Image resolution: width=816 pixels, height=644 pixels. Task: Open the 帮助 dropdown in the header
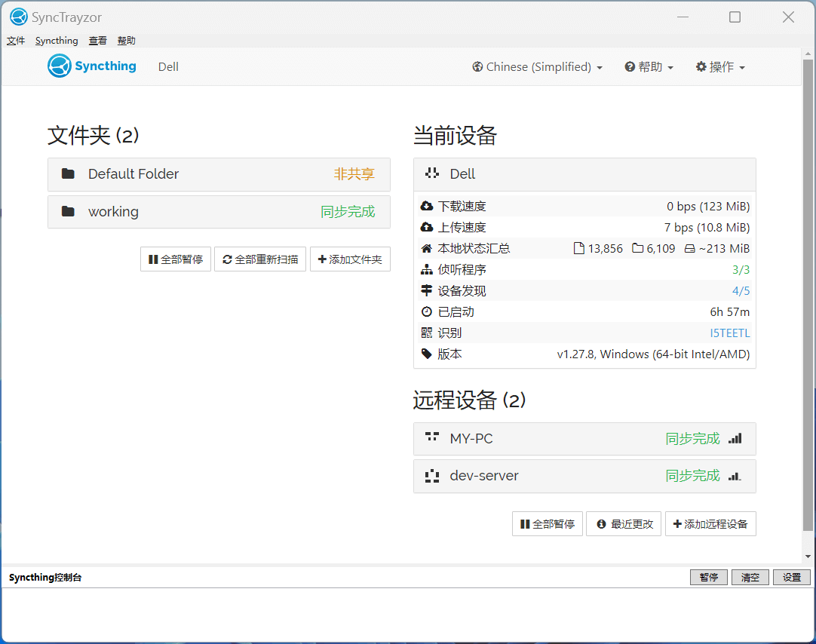(x=649, y=67)
